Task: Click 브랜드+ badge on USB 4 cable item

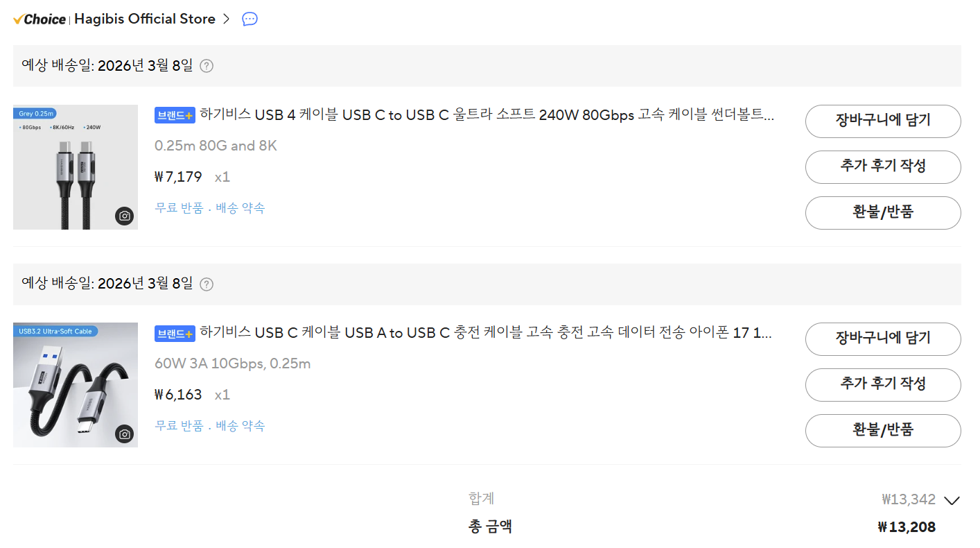Action: click(x=174, y=116)
